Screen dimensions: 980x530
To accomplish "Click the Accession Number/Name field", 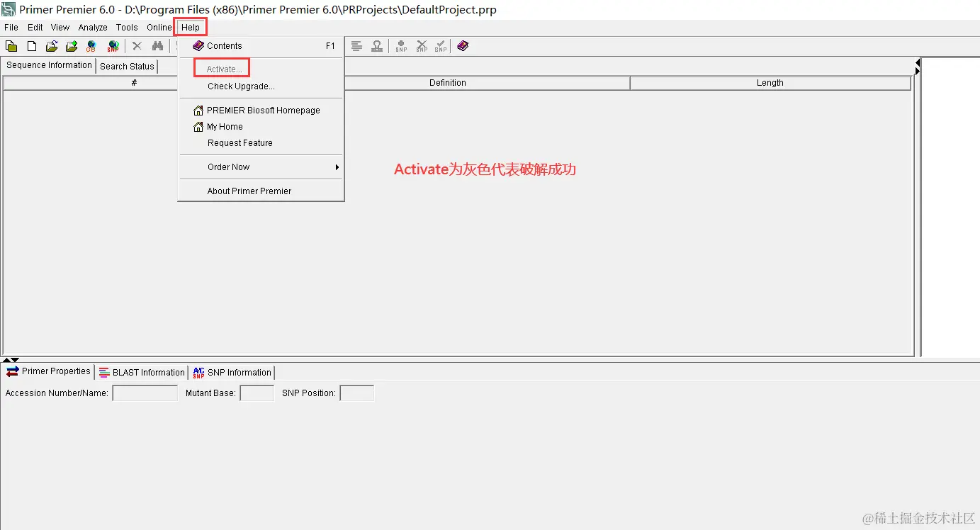I will (145, 393).
